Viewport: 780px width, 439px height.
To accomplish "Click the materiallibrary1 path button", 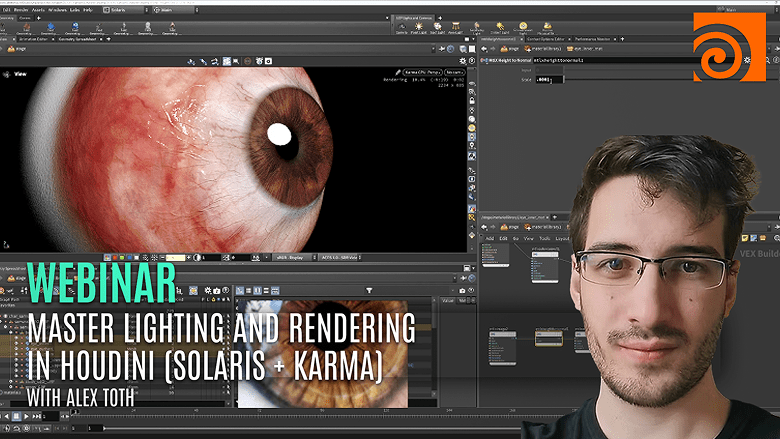I will [x=543, y=49].
